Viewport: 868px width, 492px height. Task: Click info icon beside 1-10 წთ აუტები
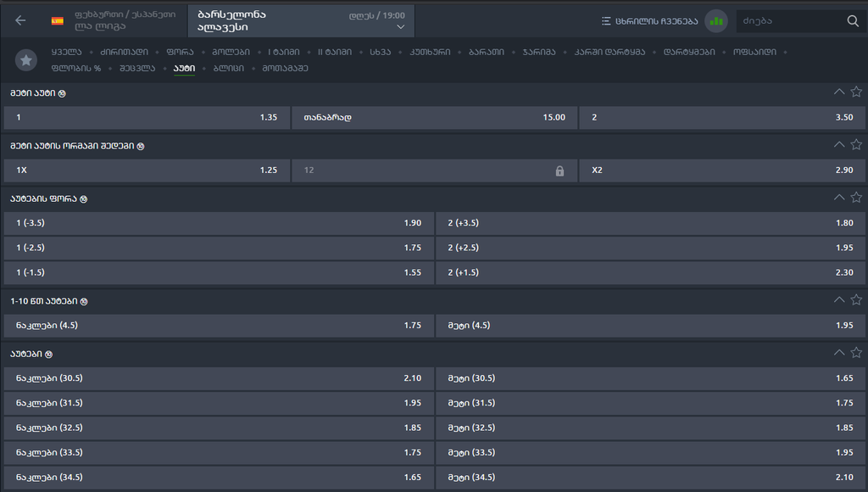[x=84, y=301]
